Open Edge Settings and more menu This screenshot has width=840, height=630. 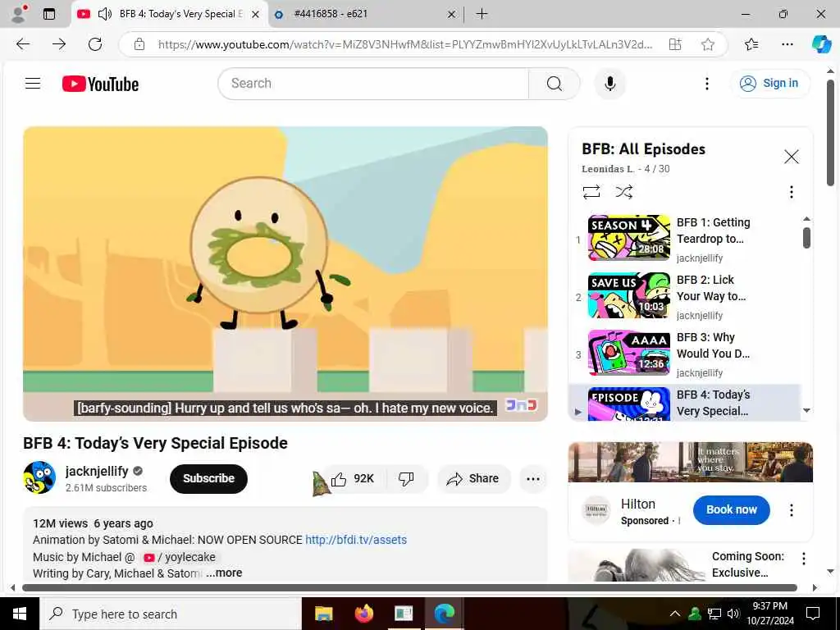(x=787, y=44)
